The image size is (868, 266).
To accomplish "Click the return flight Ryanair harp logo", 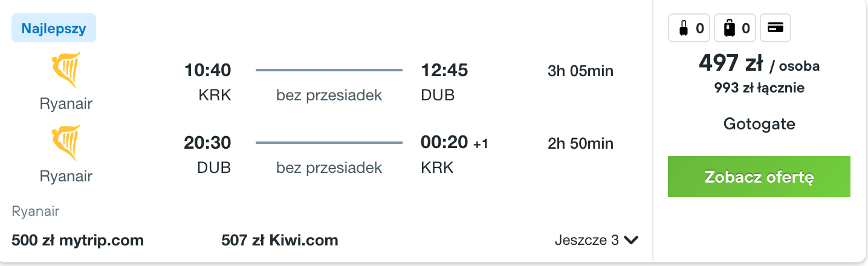I will [66, 143].
